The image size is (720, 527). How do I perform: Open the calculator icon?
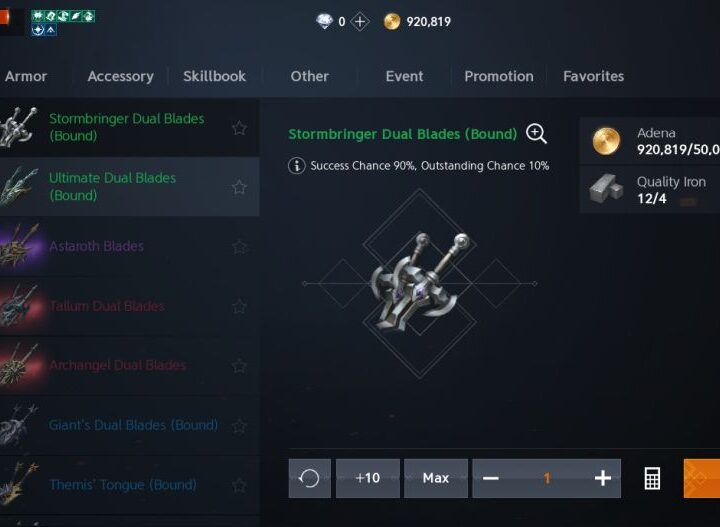652,478
